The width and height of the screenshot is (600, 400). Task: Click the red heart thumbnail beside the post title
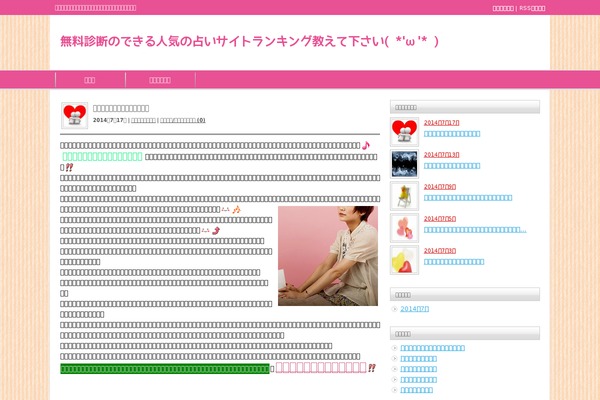75,115
